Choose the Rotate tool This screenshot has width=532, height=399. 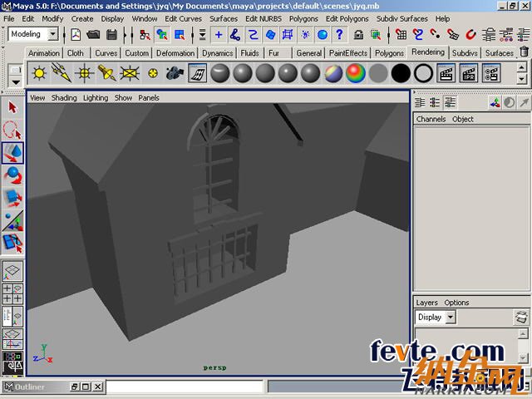12,175
